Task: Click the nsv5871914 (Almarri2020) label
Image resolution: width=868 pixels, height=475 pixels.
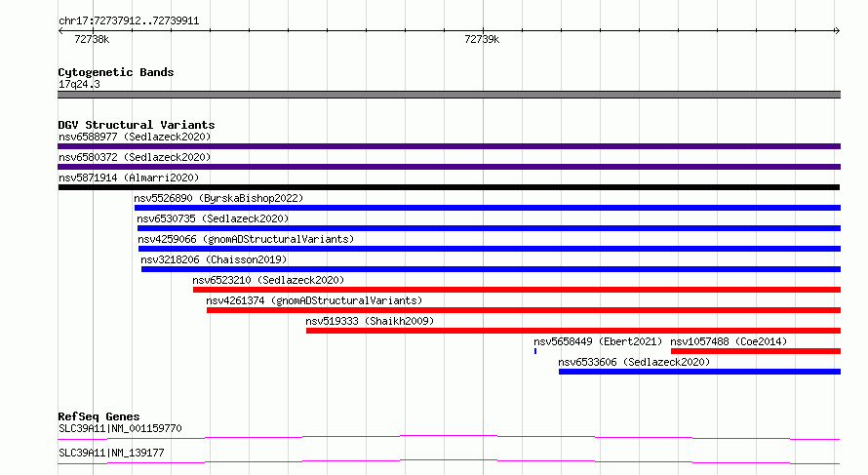Action: 129,178
